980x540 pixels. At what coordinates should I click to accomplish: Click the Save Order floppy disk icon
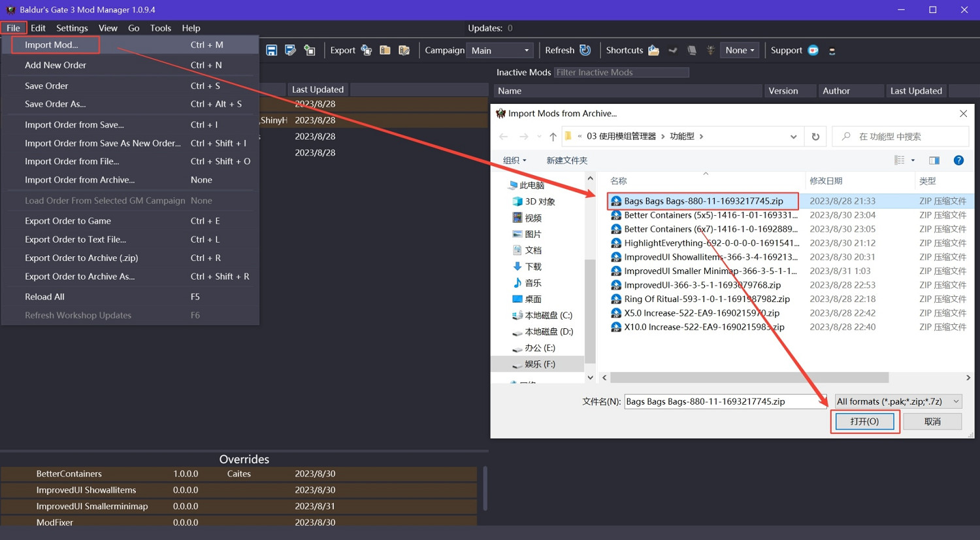tap(272, 50)
